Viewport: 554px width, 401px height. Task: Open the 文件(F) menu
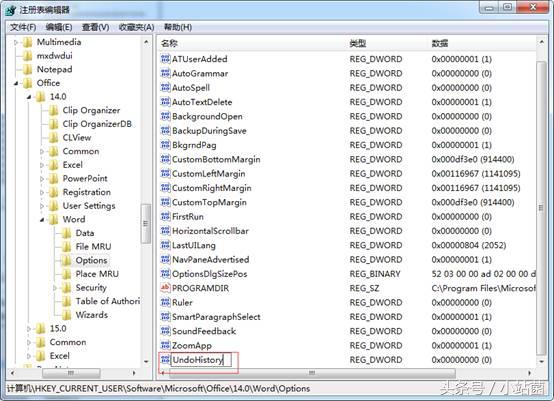(x=23, y=27)
